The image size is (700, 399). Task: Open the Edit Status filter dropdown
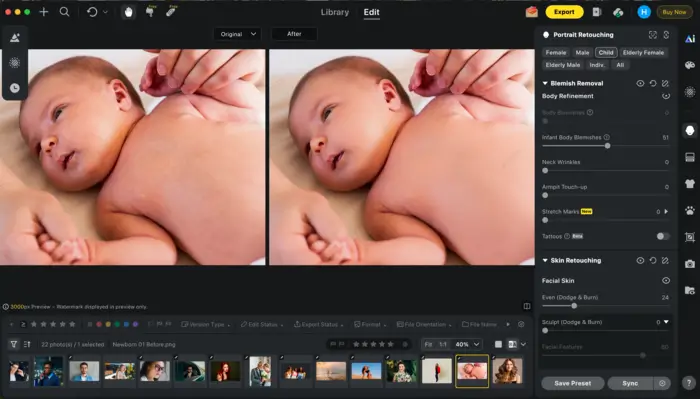pos(262,324)
